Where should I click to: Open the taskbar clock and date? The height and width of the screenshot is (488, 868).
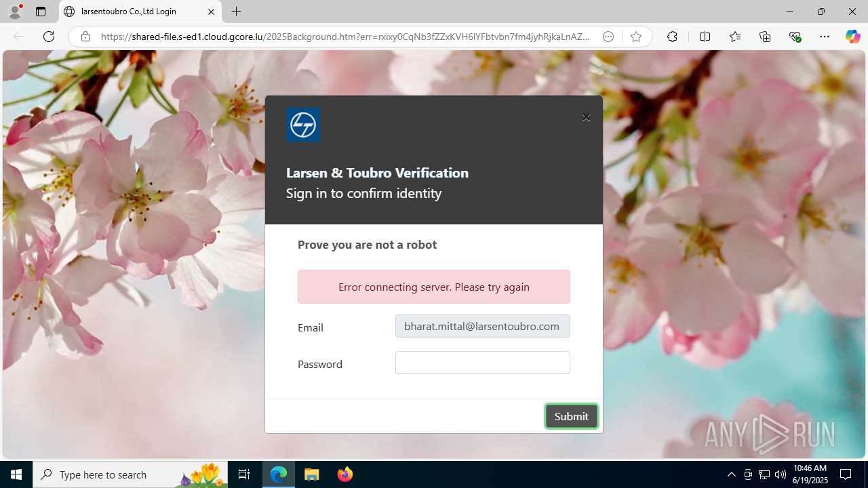point(810,474)
